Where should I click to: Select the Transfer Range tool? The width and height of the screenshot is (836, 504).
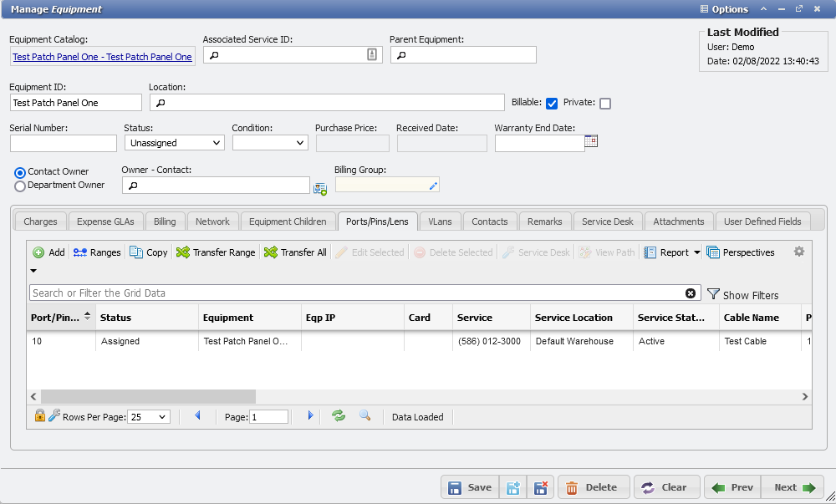click(x=215, y=252)
